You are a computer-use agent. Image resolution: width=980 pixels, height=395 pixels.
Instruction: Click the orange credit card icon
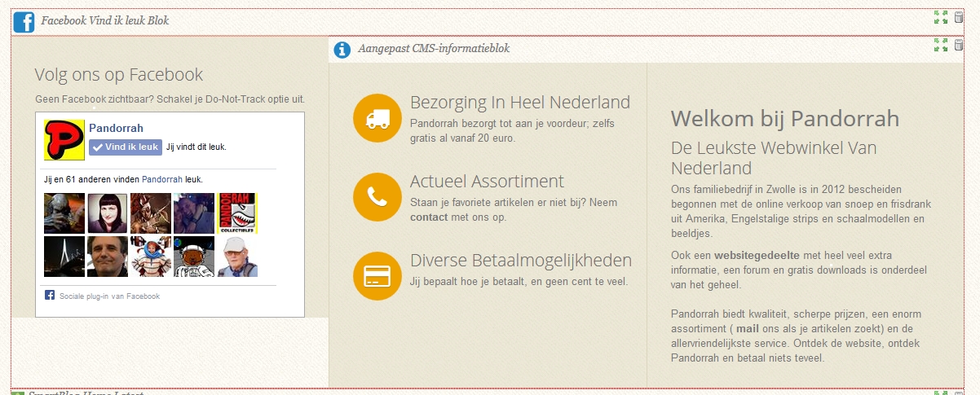point(377,276)
